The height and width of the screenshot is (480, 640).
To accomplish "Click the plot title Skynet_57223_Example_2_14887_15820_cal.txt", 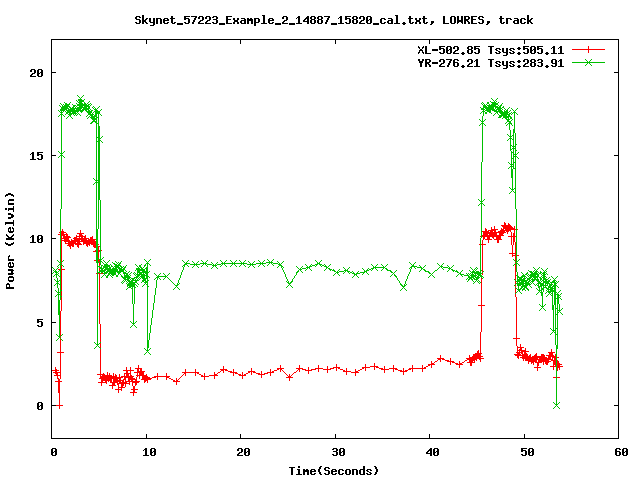I will 334,20.
